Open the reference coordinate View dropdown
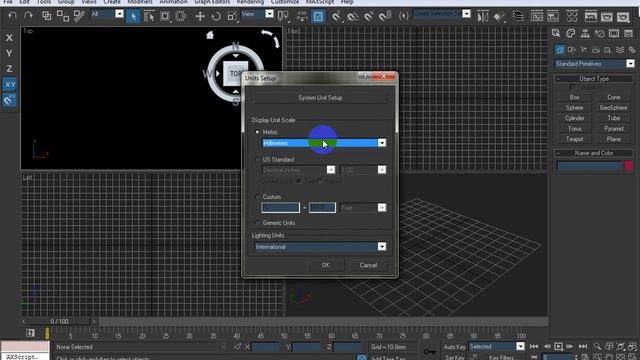The height and width of the screenshot is (360, 640). (x=257, y=14)
